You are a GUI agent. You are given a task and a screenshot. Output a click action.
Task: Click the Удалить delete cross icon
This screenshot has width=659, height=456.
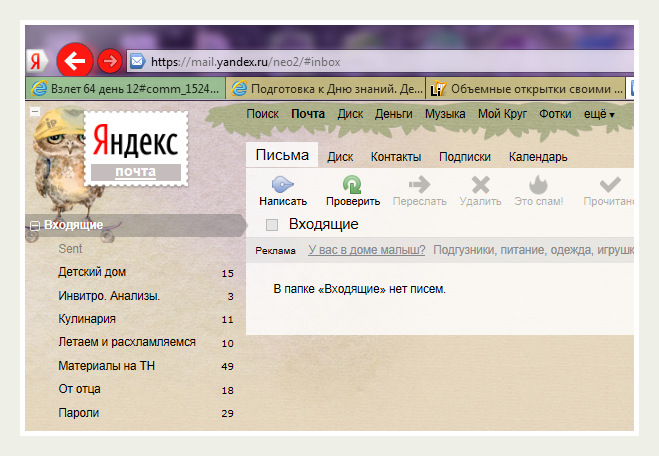(480, 185)
